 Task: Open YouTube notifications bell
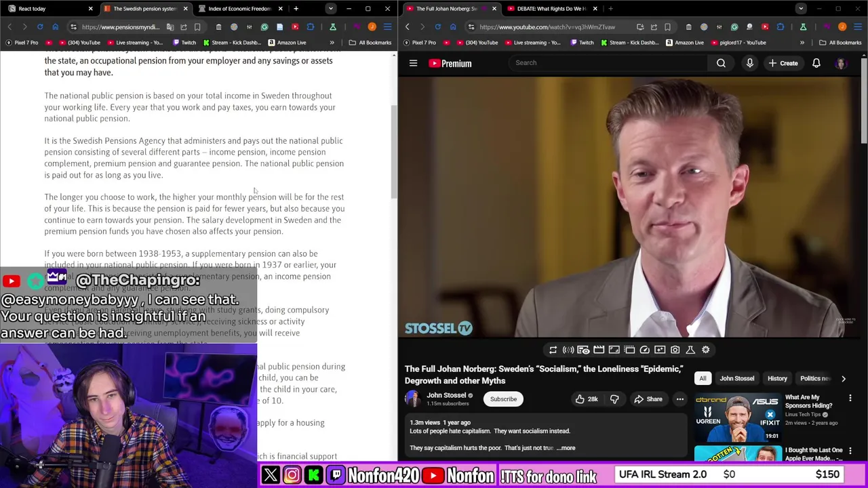pos(816,63)
